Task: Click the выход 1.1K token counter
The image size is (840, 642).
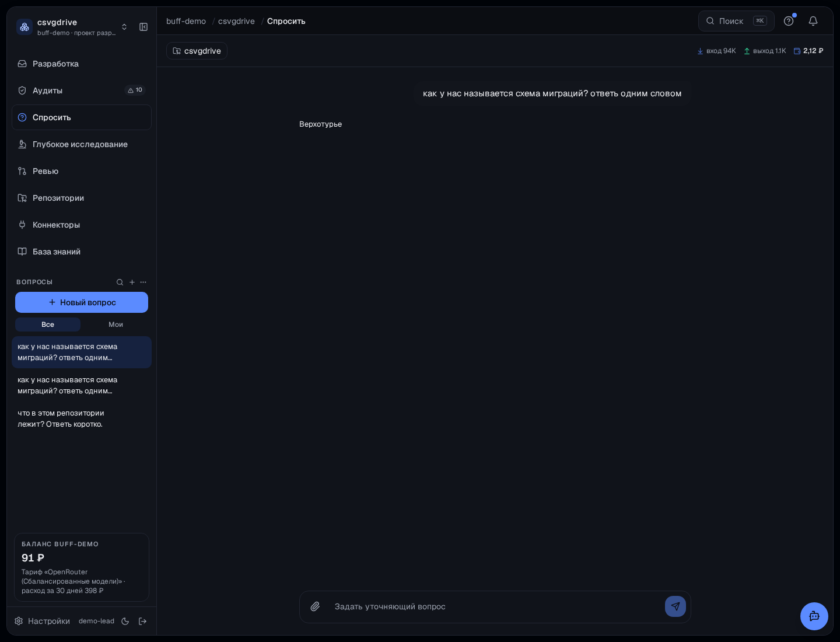Action: pyautogui.click(x=765, y=51)
